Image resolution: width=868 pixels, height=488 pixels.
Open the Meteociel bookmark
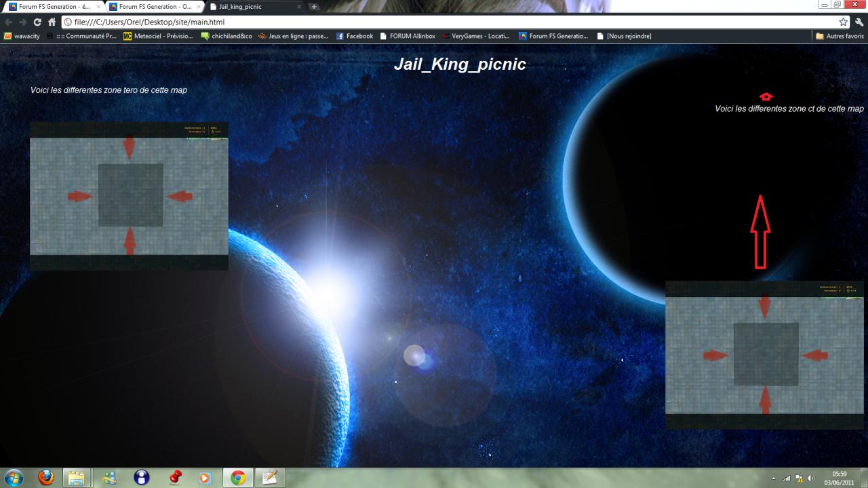point(158,36)
